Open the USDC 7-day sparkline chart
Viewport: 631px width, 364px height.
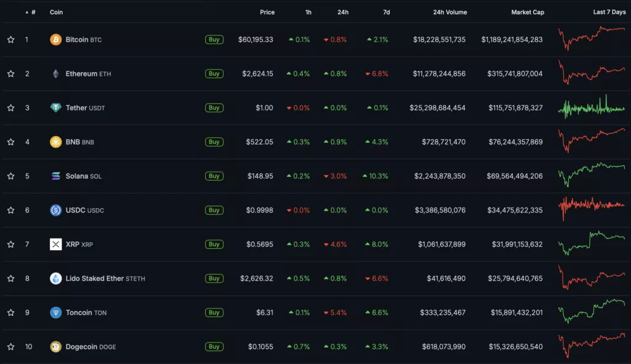(x=591, y=209)
